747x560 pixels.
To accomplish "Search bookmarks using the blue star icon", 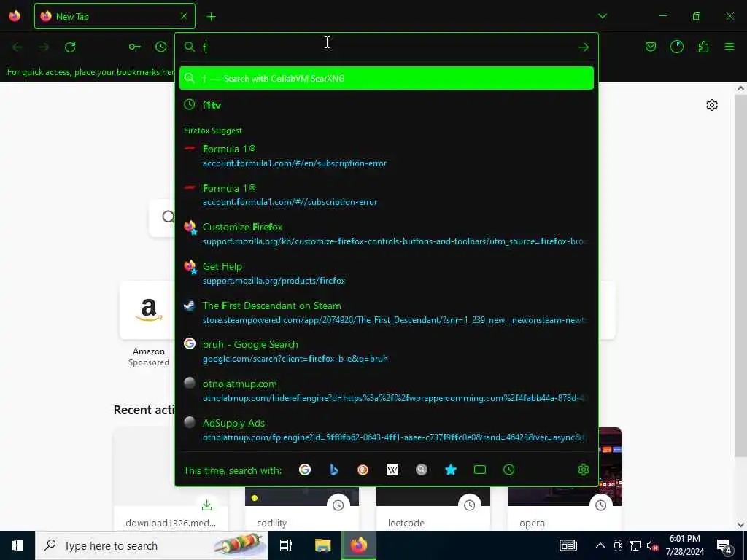I will [451, 470].
